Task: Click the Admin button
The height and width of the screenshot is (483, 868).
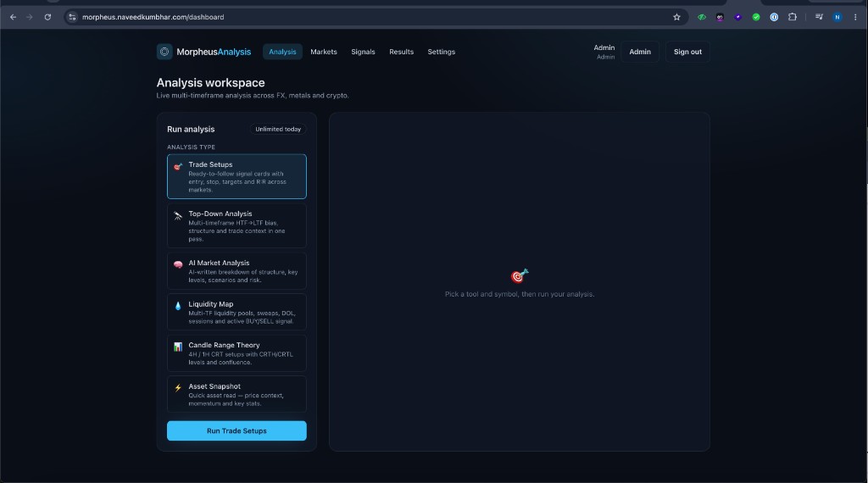Action: point(640,52)
